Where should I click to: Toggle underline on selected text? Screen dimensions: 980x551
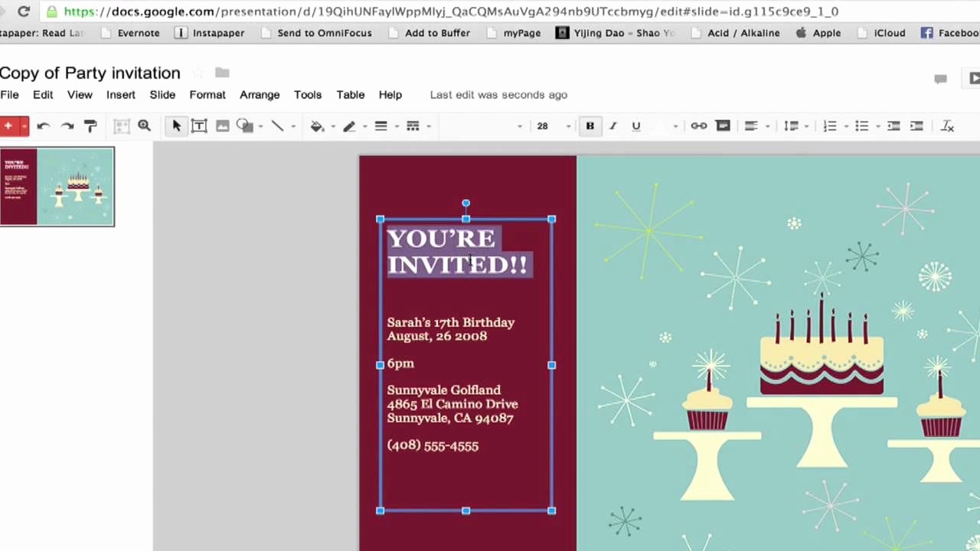click(x=635, y=126)
